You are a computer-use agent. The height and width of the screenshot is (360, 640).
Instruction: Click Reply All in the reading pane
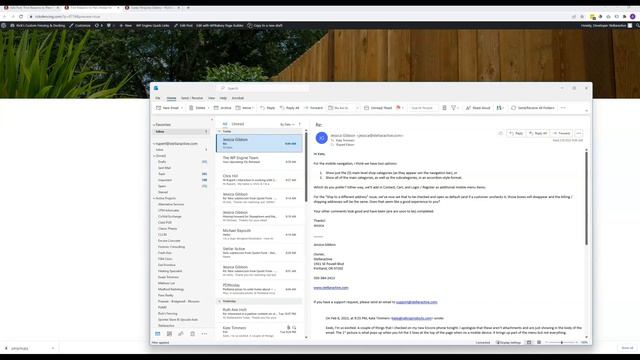538,133
